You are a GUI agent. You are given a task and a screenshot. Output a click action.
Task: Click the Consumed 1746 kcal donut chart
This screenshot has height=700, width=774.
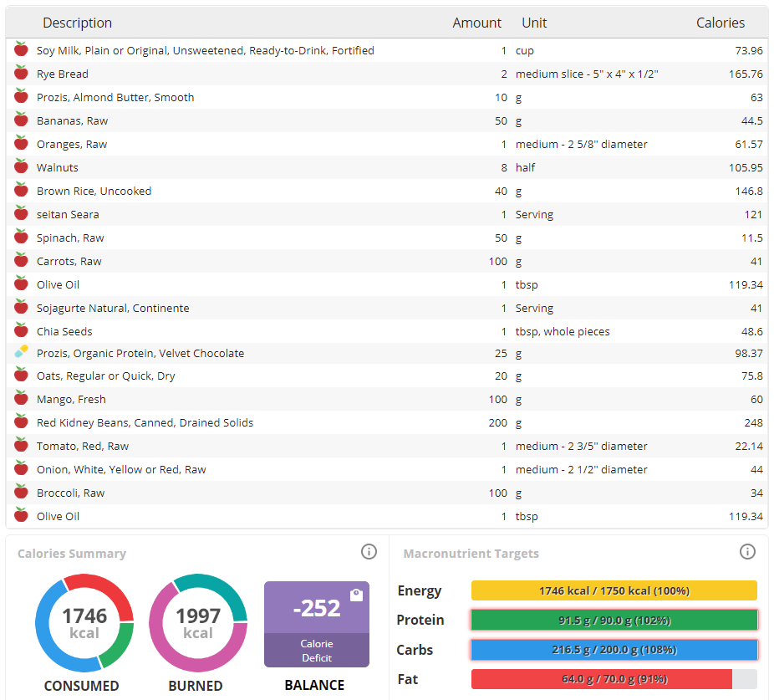point(84,623)
